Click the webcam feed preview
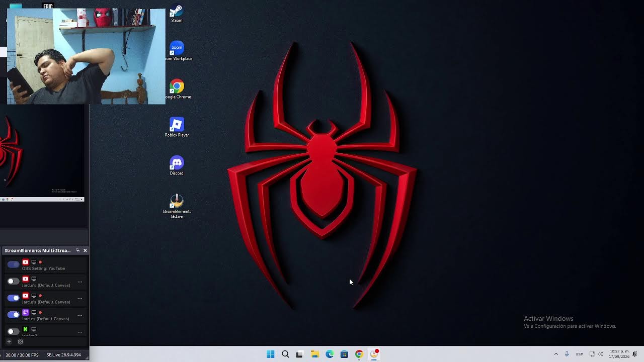This screenshot has height=362, width=644. pos(86,56)
